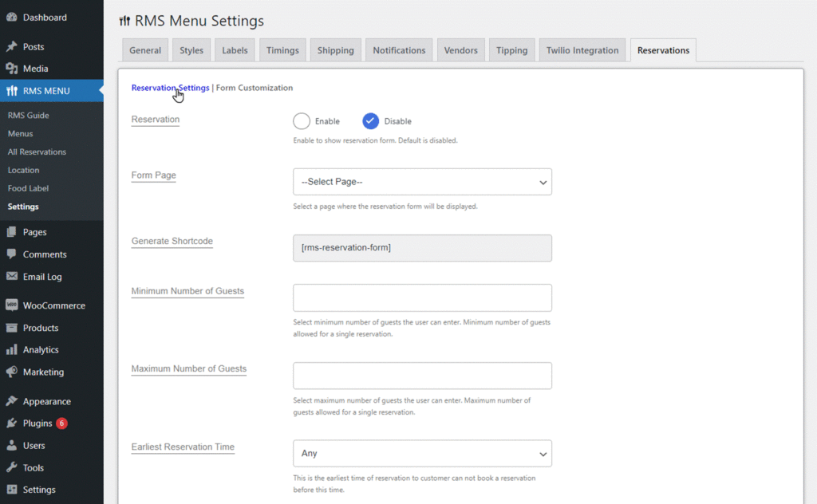Click the Email Log envelope icon
The width and height of the screenshot is (817, 504).
coord(11,277)
